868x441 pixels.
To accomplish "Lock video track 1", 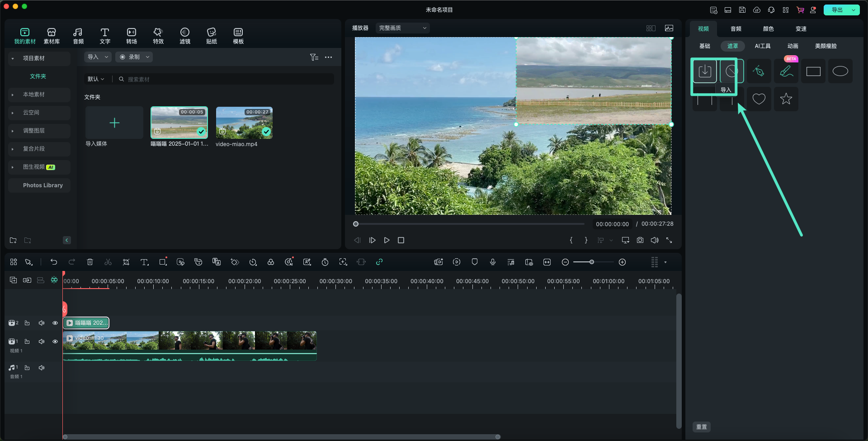I will coord(27,341).
